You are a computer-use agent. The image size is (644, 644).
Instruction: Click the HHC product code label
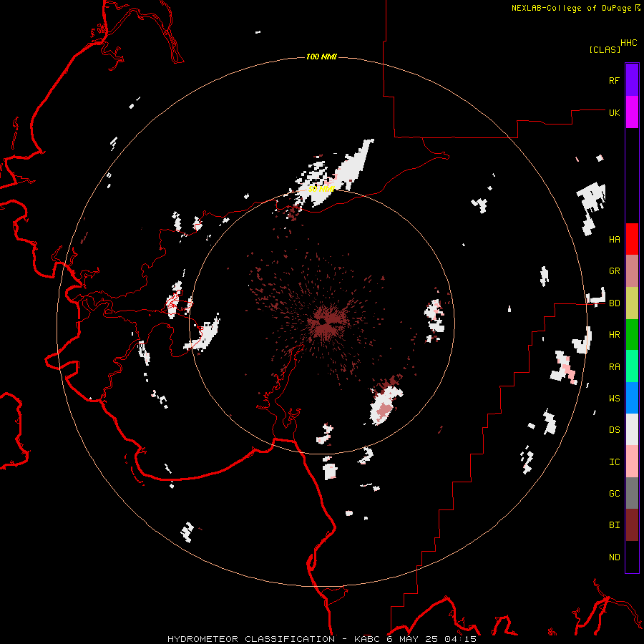(x=629, y=43)
